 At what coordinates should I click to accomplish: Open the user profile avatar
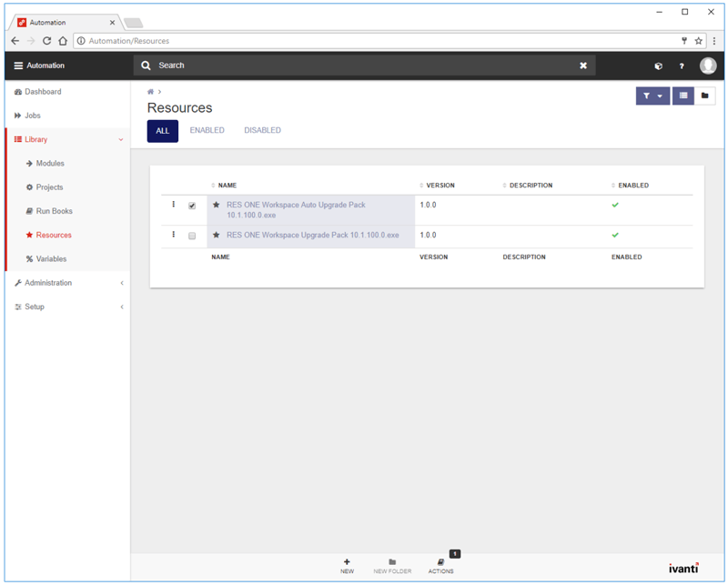(708, 66)
